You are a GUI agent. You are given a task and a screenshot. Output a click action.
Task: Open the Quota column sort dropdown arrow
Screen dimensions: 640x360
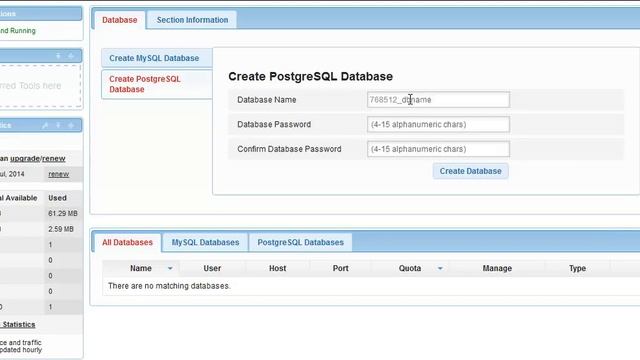(x=440, y=269)
